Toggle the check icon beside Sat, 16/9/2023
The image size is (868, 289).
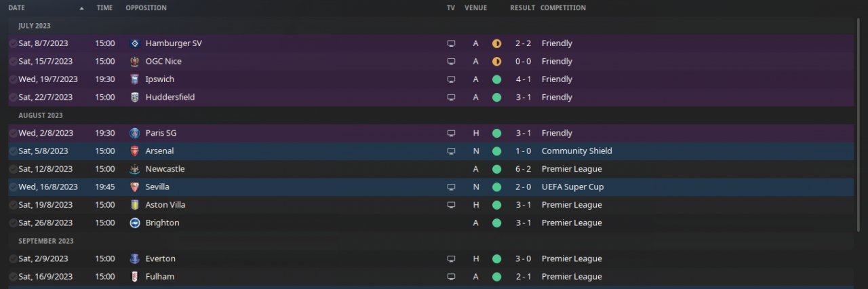tap(13, 277)
